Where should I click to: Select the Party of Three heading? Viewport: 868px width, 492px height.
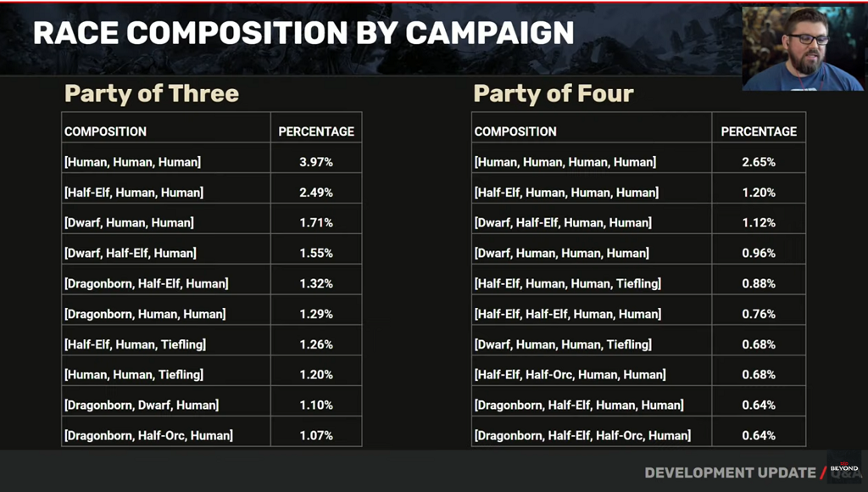point(152,93)
